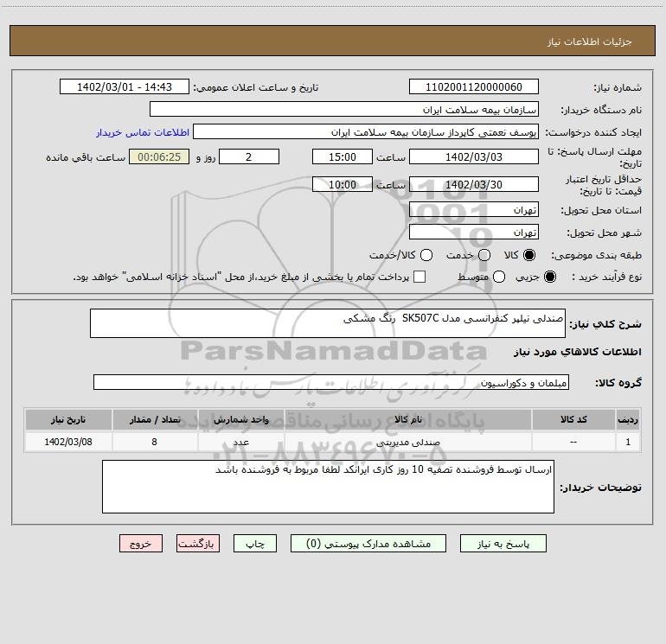The width and height of the screenshot is (666, 644).
Task: Select the جزیی purchase type radio
Action: pyautogui.click(x=549, y=277)
